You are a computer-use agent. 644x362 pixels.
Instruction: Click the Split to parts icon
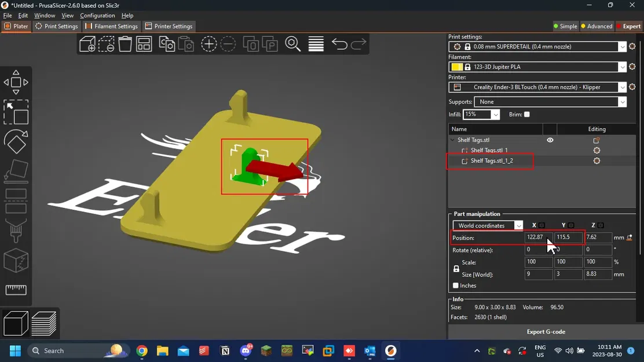[x=270, y=44]
